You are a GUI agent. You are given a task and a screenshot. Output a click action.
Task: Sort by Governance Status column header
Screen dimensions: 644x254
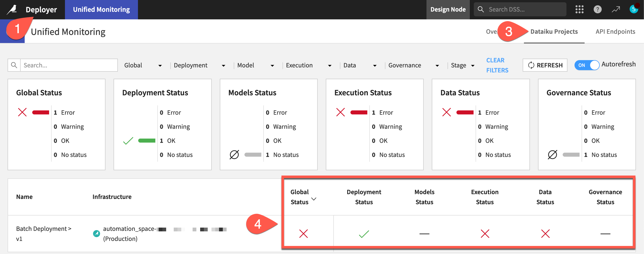click(605, 197)
